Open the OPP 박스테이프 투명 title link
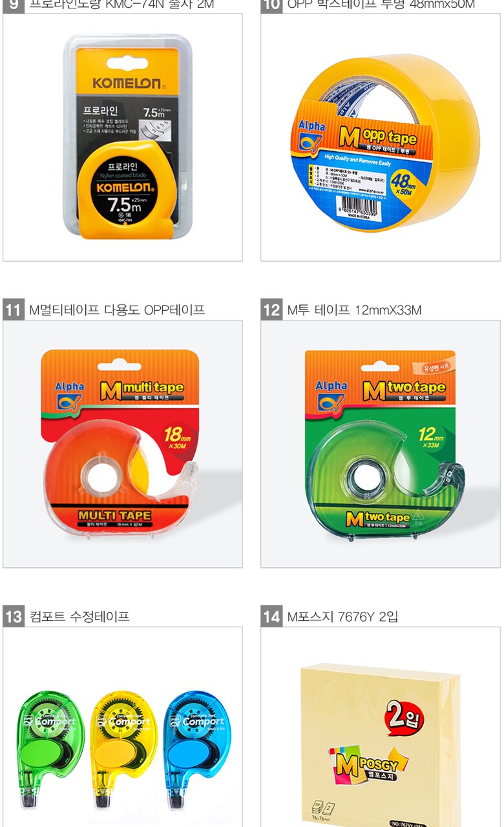Screen dimensions: 504x827 381,5
